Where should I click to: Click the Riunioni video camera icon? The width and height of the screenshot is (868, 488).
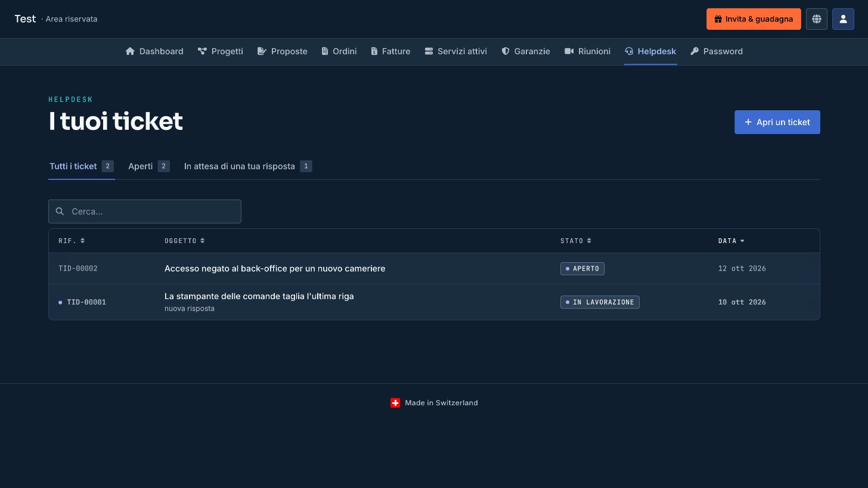click(569, 51)
